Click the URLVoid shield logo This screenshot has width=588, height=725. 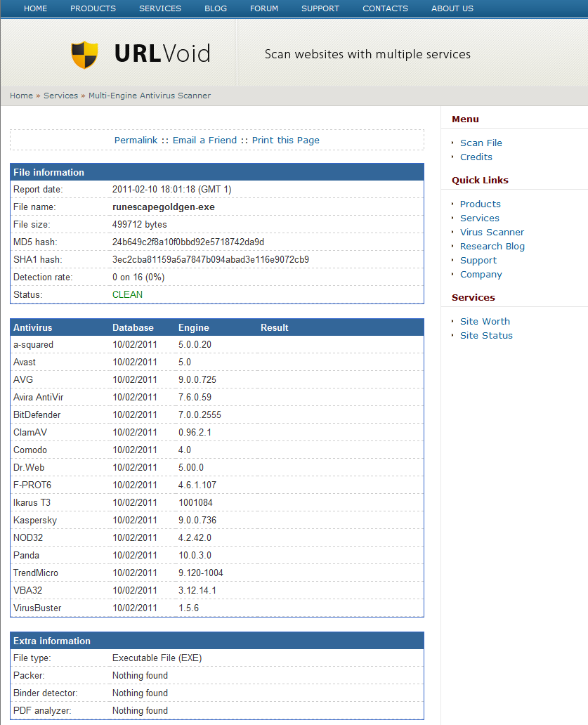pos(84,55)
